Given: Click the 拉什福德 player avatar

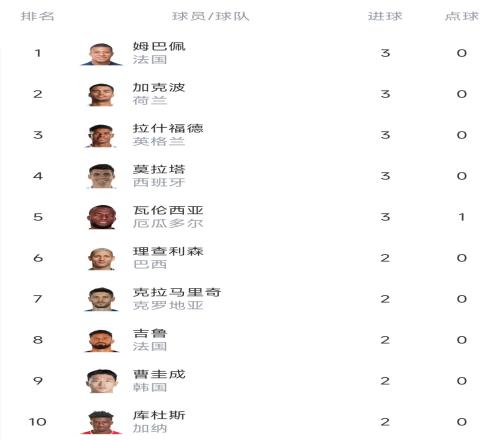Looking at the screenshot, I should 102,136.
